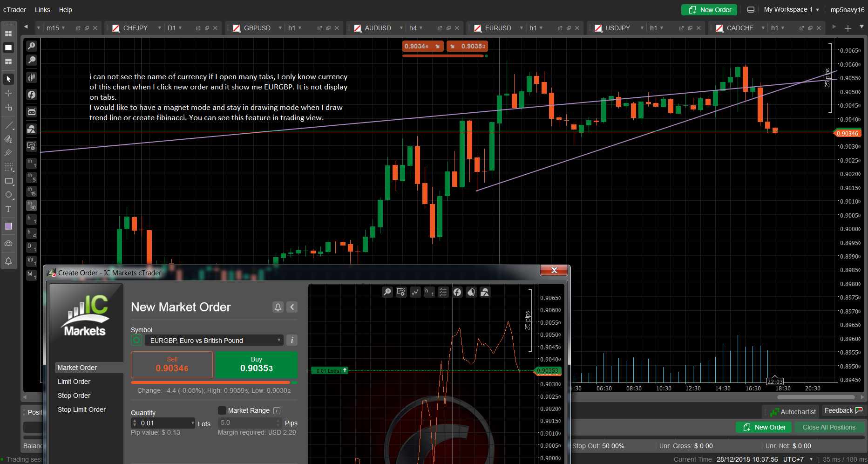Select the equidistant channel tool
The height and width of the screenshot is (464, 868).
pos(8,139)
